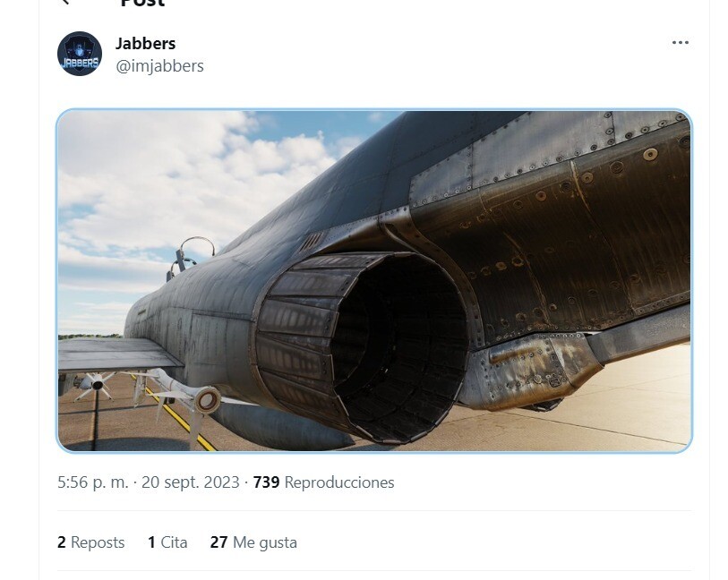Click the Post page heading
The image size is (728, 580).
pyautogui.click(x=142, y=3)
